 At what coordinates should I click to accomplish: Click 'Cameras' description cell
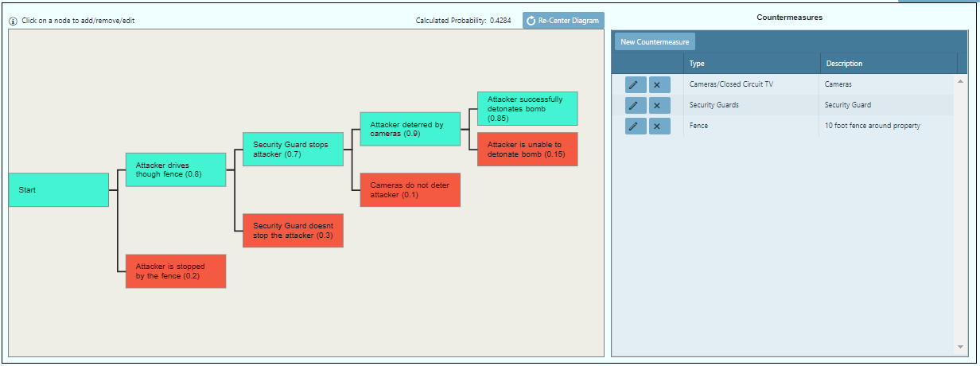click(x=888, y=84)
